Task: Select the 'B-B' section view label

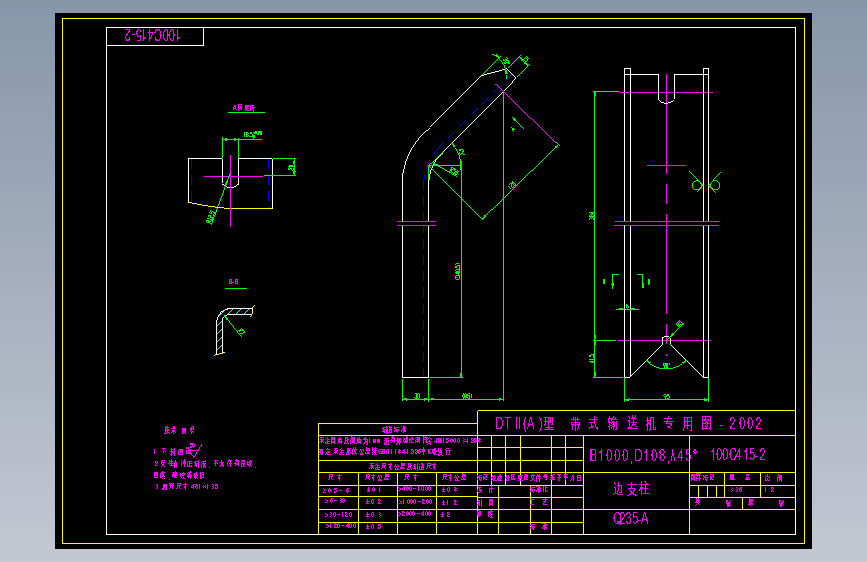Action: [x=234, y=282]
